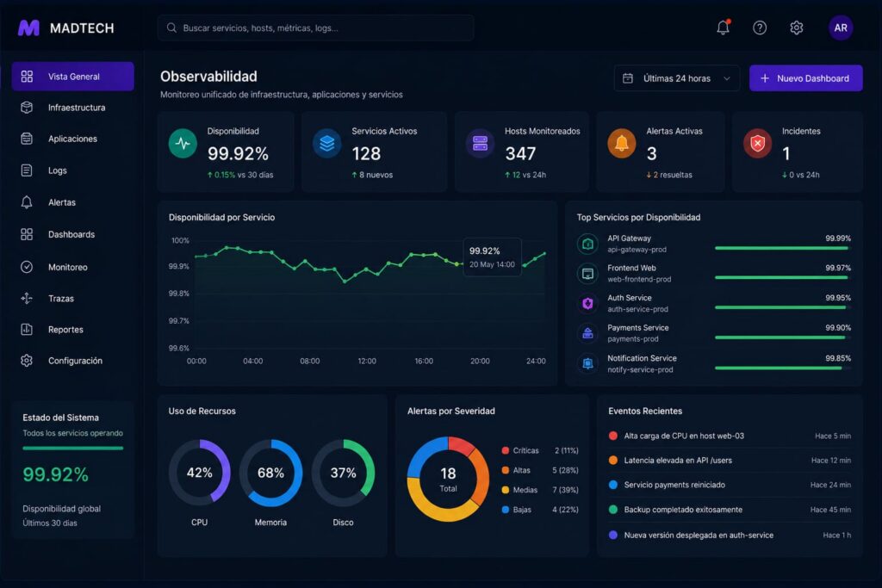
Task: Click the Monitoreo check-circle icon
Action: (27, 267)
